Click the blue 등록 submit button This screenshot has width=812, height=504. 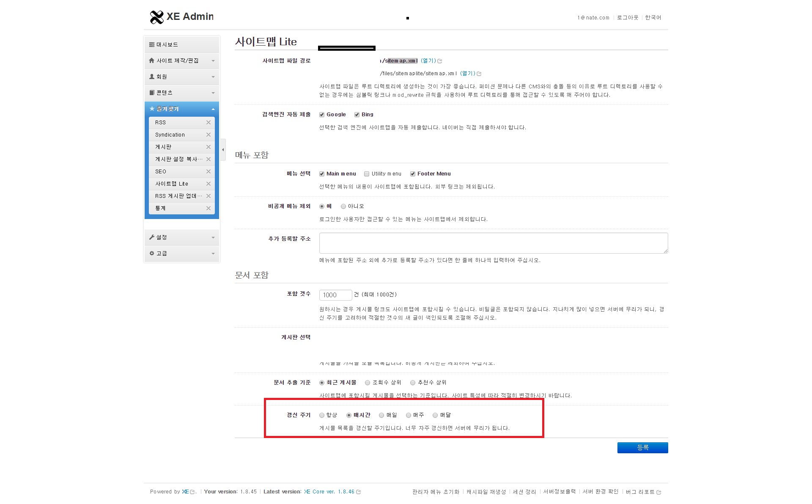click(642, 447)
